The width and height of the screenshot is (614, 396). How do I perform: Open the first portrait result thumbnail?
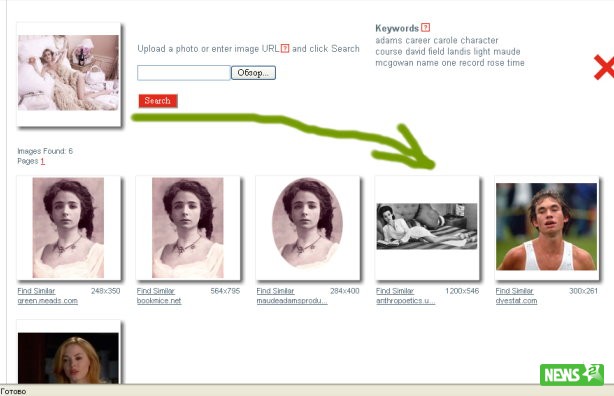coord(69,228)
